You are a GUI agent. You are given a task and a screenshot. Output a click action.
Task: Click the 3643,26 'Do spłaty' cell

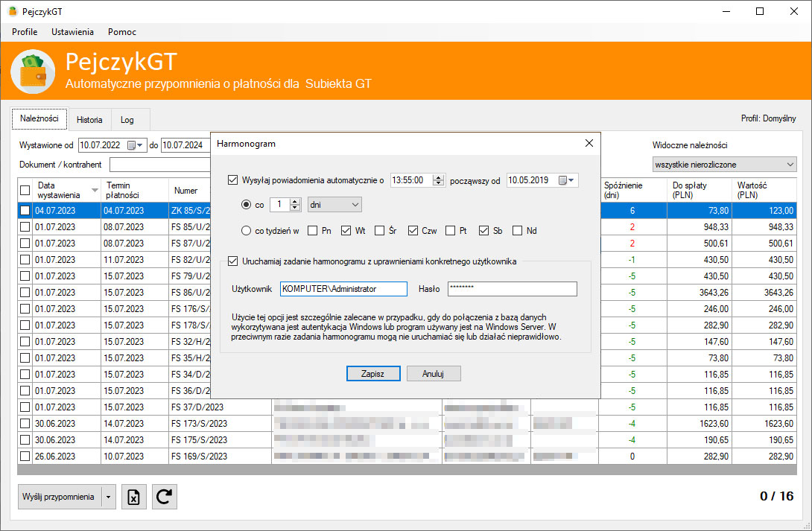click(x=699, y=293)
